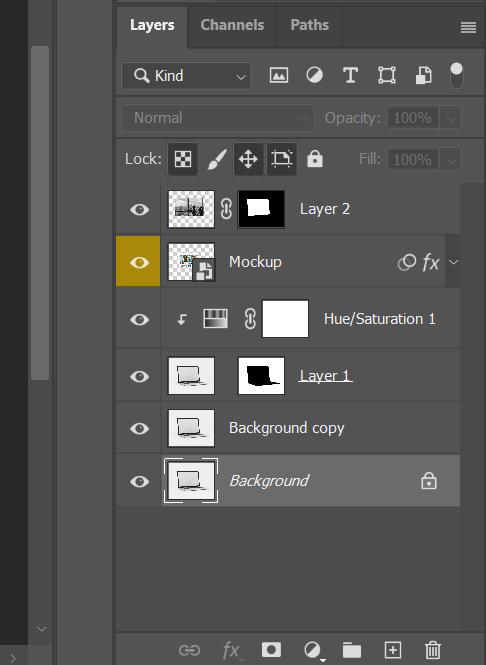This screenshot has height=665, width=486.
Task: Select Hue/Saturation 1 white mask thumbnail
Action: (x=285, y=319)
